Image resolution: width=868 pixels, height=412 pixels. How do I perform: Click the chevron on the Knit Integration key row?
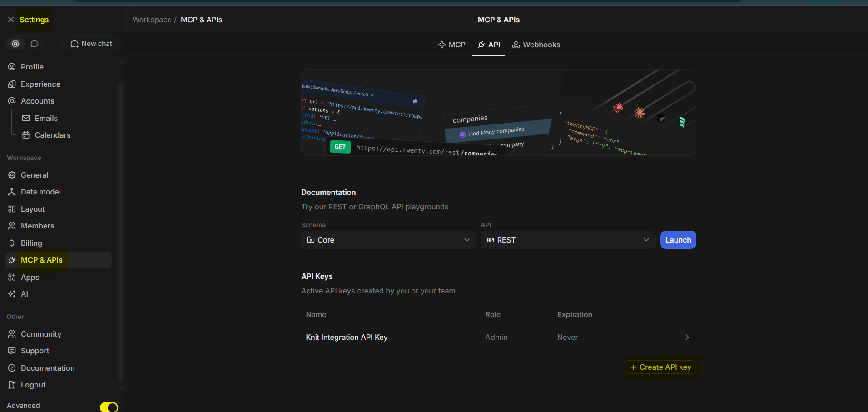(687, 337)
